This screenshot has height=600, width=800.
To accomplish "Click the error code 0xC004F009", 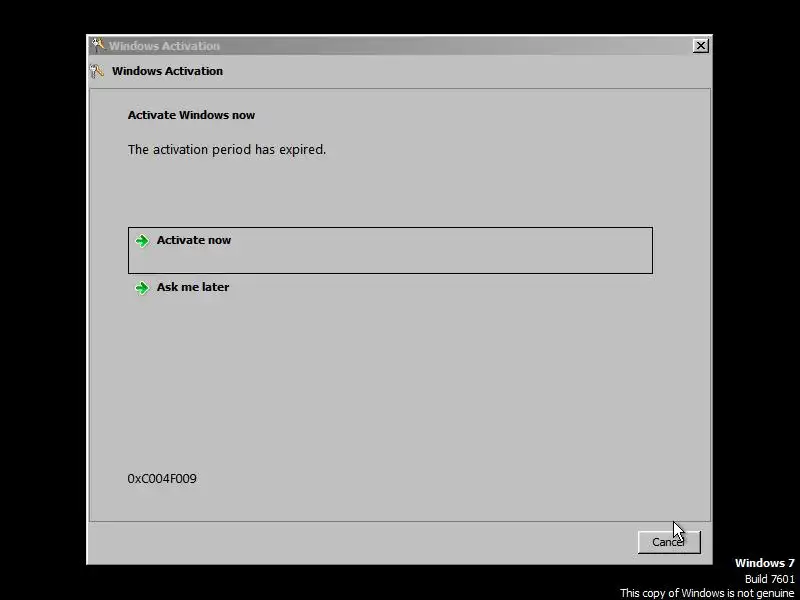I will tap(162, 479).
